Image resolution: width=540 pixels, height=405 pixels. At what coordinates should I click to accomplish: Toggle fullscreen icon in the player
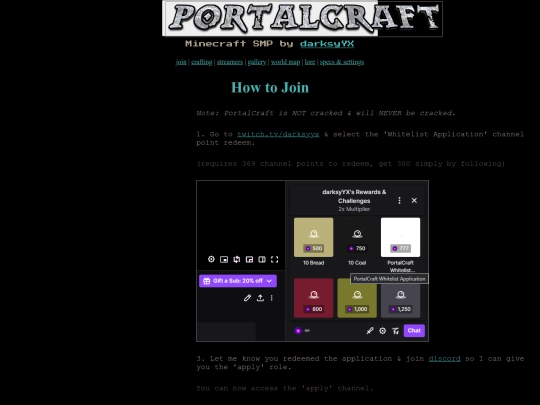pos(274,259)
